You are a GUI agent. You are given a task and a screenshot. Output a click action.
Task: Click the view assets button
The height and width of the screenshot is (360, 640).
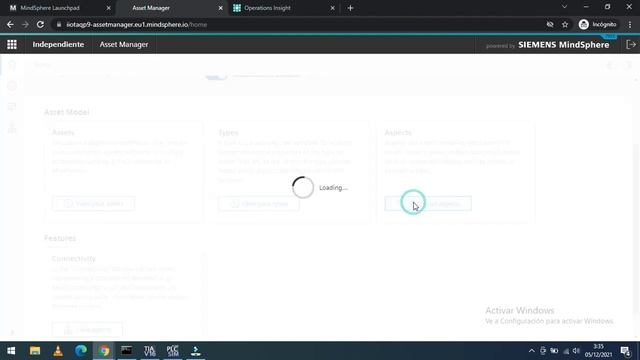point(93,203)
